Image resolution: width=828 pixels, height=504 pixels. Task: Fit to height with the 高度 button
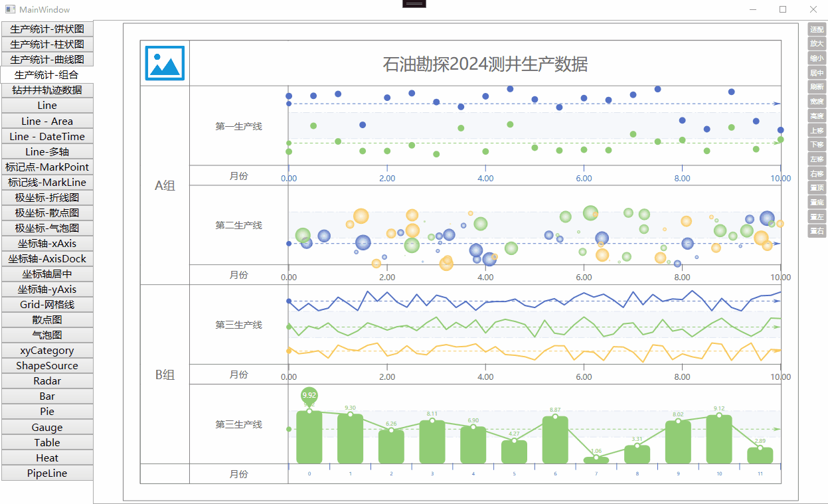click(817, 116)
